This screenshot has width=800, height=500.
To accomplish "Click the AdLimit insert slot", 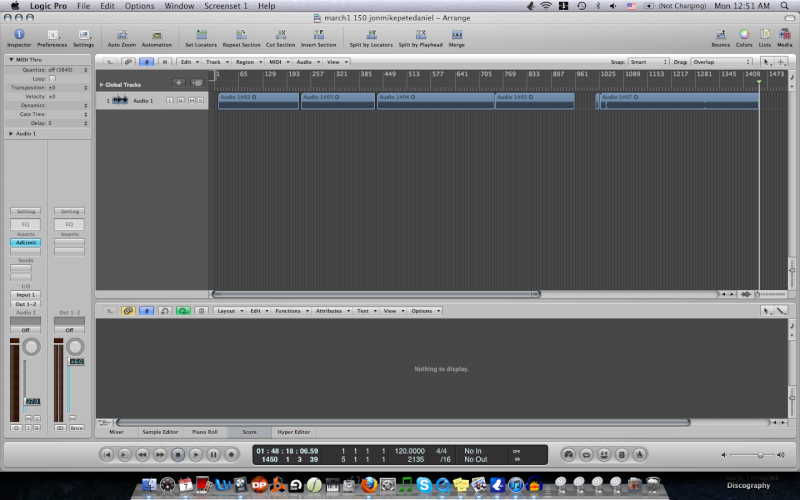I will tap(26, 242).
